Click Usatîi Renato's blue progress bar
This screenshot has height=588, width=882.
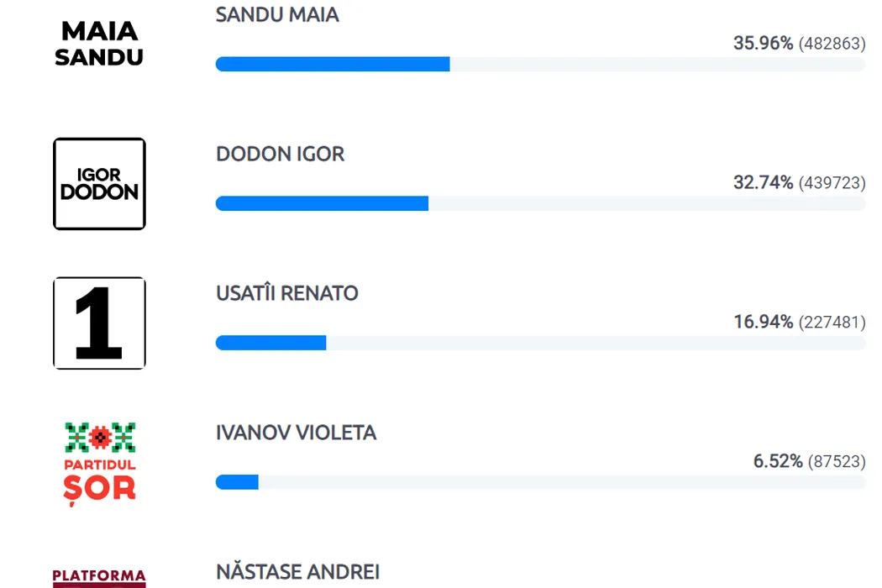(x=270, y=343)
